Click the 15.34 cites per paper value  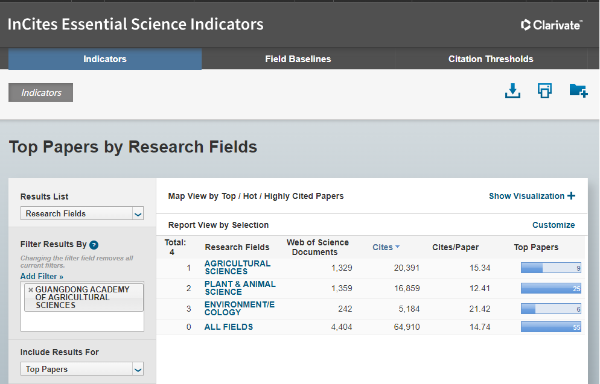tap(480, 268)
